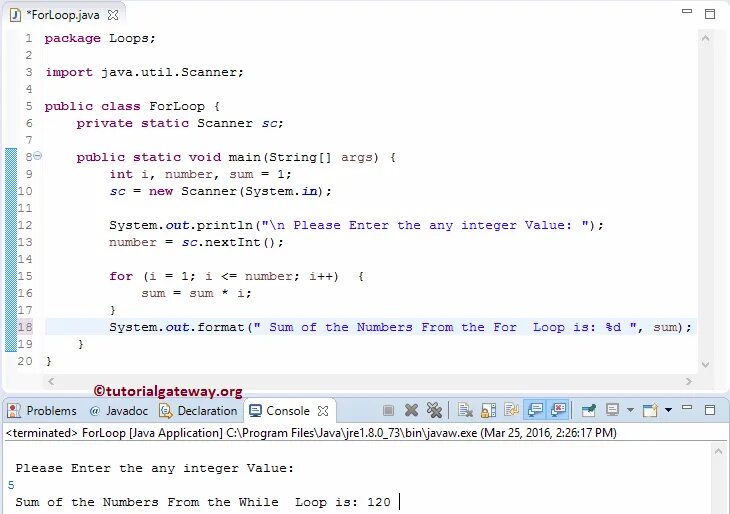Select the ForLoop.java editor tab

click(63, 15)
